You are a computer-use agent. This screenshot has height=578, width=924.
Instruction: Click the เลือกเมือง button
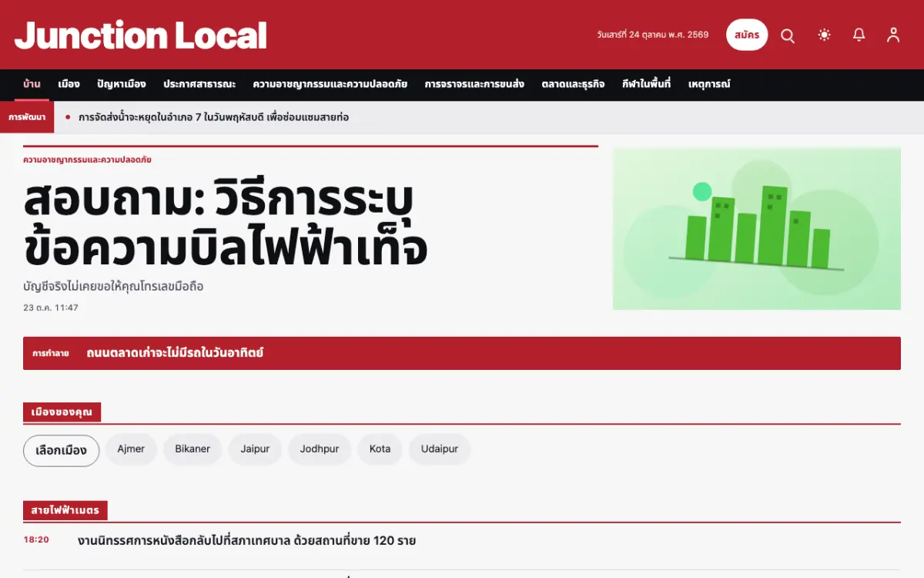click(x=62, y=450)
